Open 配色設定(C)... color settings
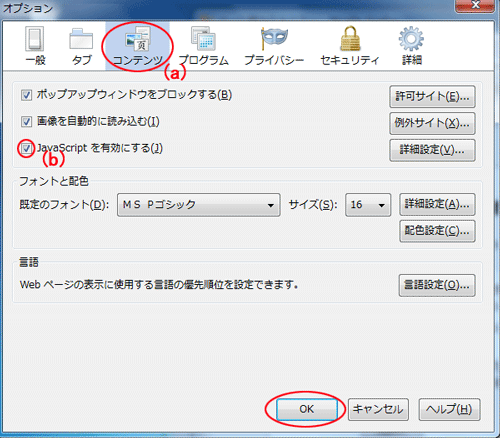Viewport: 500px width, 438px height. pyautogui.click(x=437, y=231)
